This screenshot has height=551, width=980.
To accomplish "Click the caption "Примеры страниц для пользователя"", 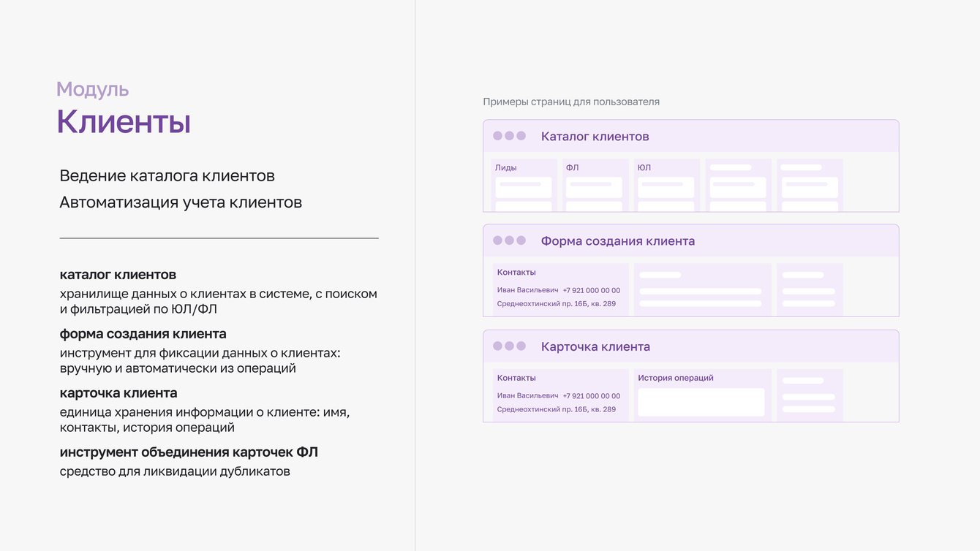I will 571,102.
